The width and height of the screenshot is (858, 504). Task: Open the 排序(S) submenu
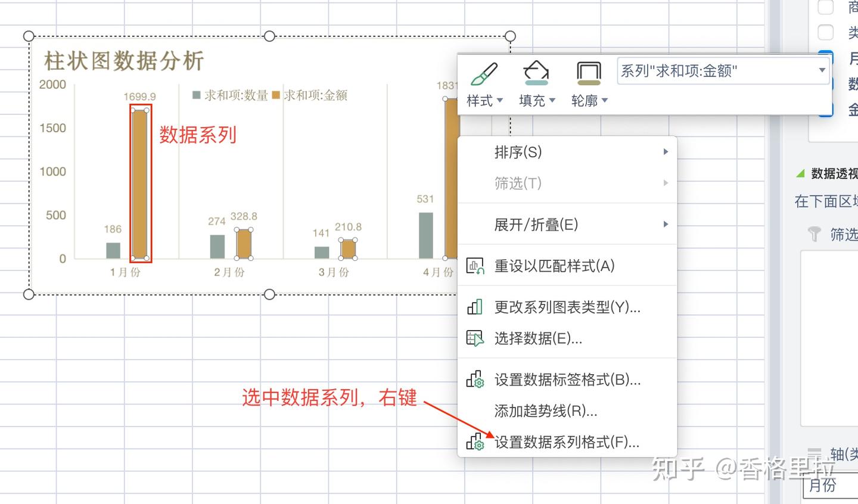tap(567, 152)
